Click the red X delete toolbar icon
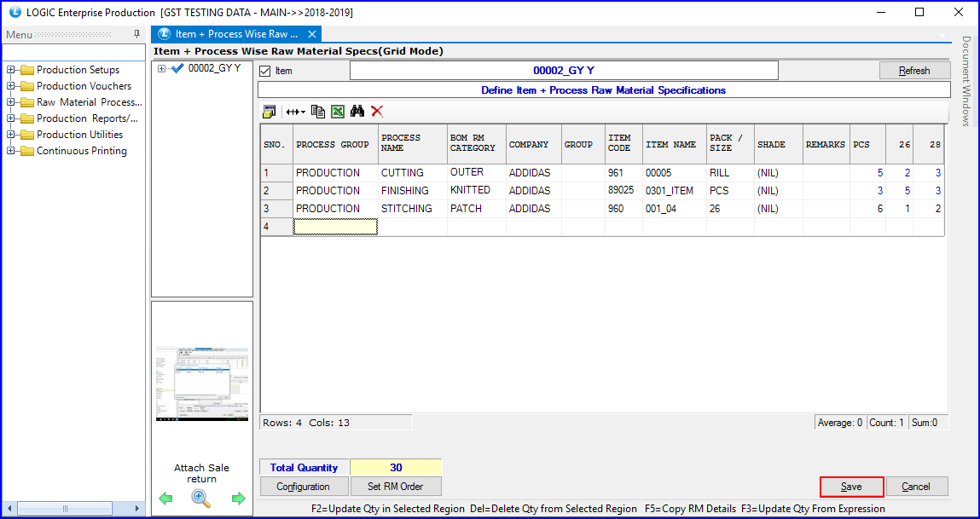 pos(377,112)
